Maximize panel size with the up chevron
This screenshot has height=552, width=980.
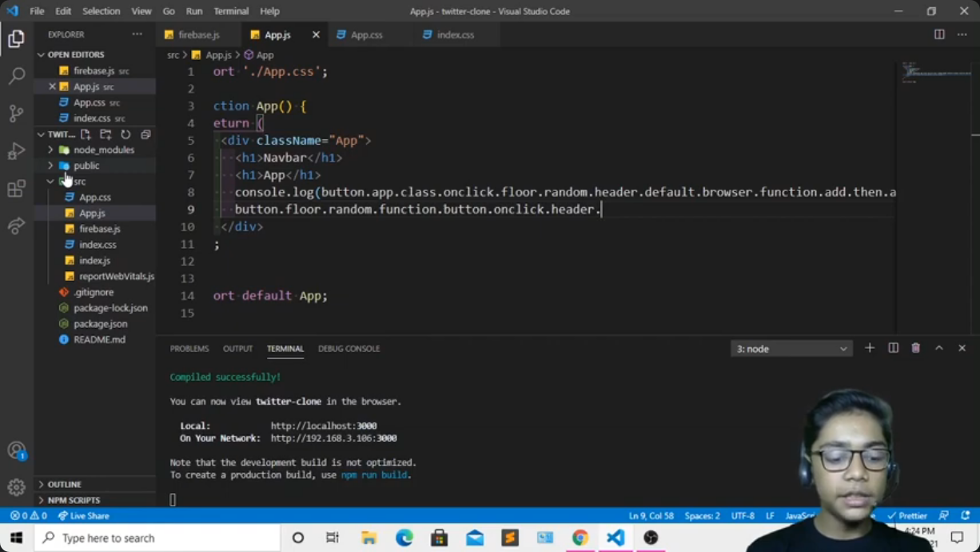click(x=939, y=348)
